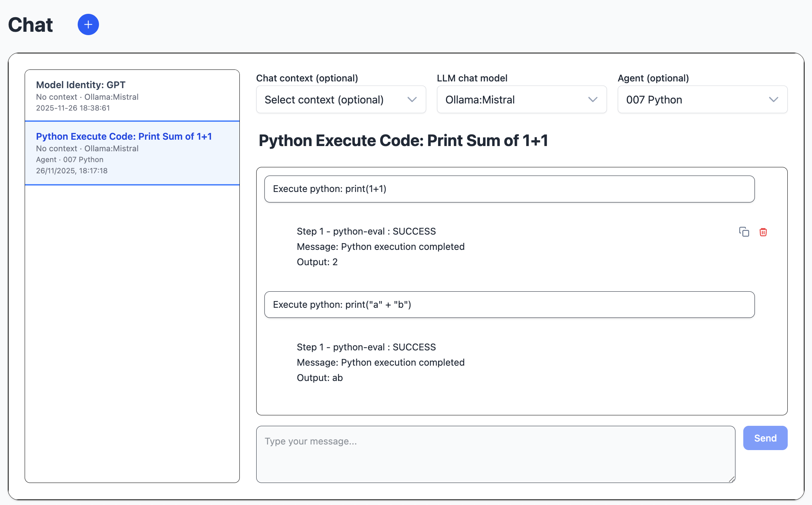The image size is (812, 505).
Task: Click the chat title heading Python Execute Code
Action: [403, 141]
